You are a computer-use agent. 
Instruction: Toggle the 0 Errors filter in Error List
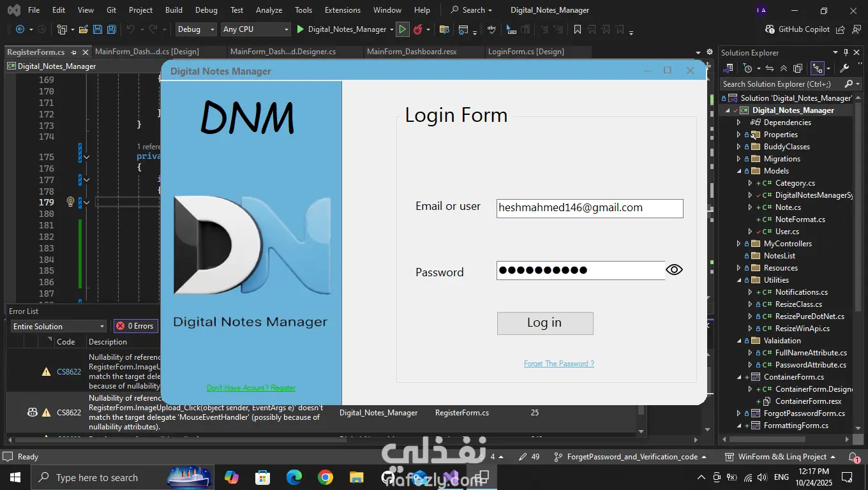(x=135, y=326)
